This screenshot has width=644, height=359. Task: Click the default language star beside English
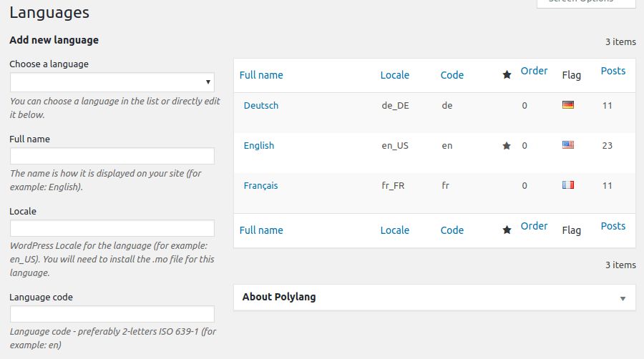click(507, 146)
